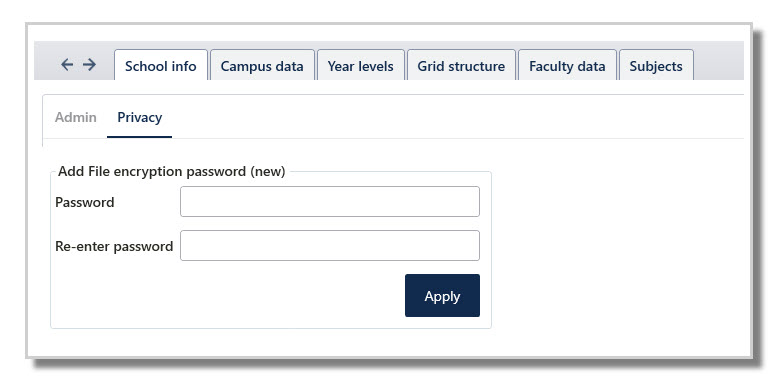This screenshot has height=387, width=780.
Task: Click the Add File encryption password legend
Action: tap(172, 172)
